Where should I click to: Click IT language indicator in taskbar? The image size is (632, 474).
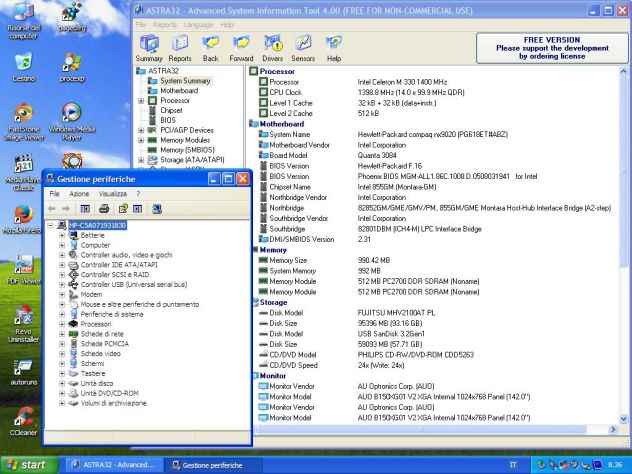tap(513, 465)
